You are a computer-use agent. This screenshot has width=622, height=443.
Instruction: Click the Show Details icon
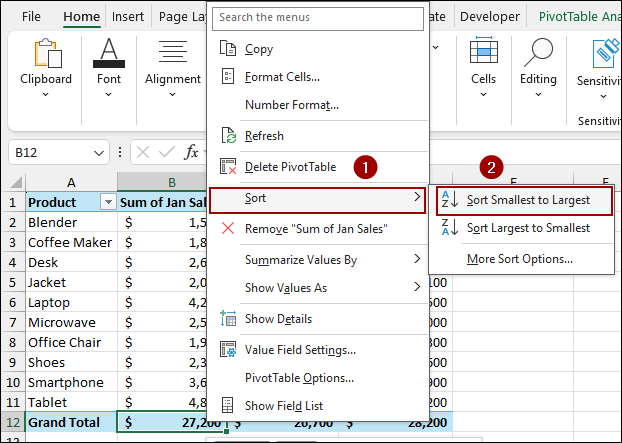(227, 319)
